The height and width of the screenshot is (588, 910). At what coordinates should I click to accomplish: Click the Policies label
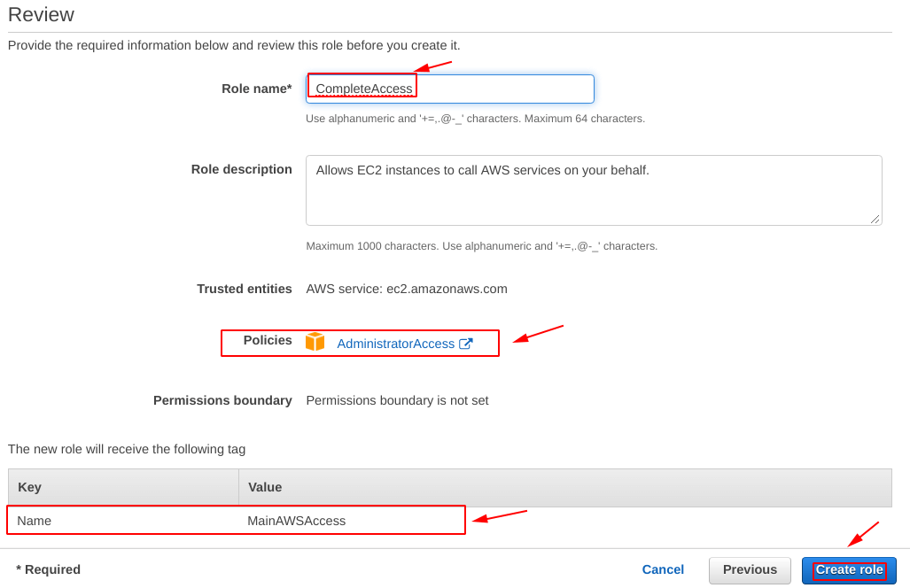click(x=268, y=340)
